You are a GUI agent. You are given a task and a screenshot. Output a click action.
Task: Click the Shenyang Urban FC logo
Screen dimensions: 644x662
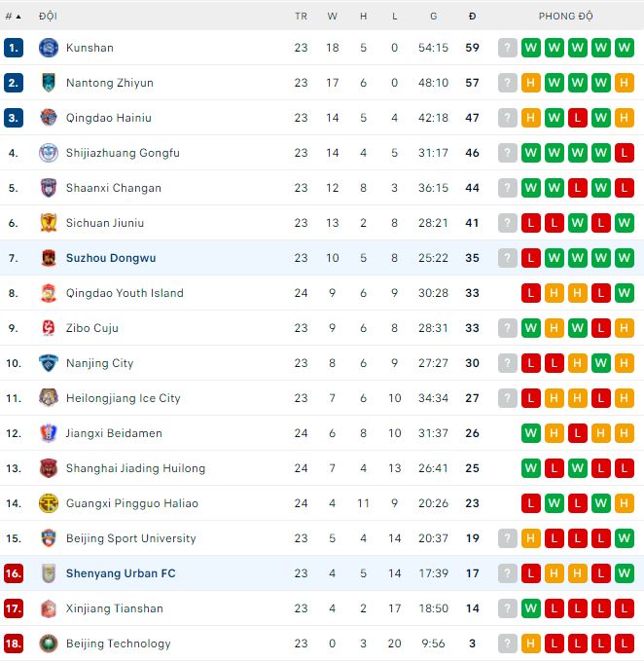[x=49, y=573]
